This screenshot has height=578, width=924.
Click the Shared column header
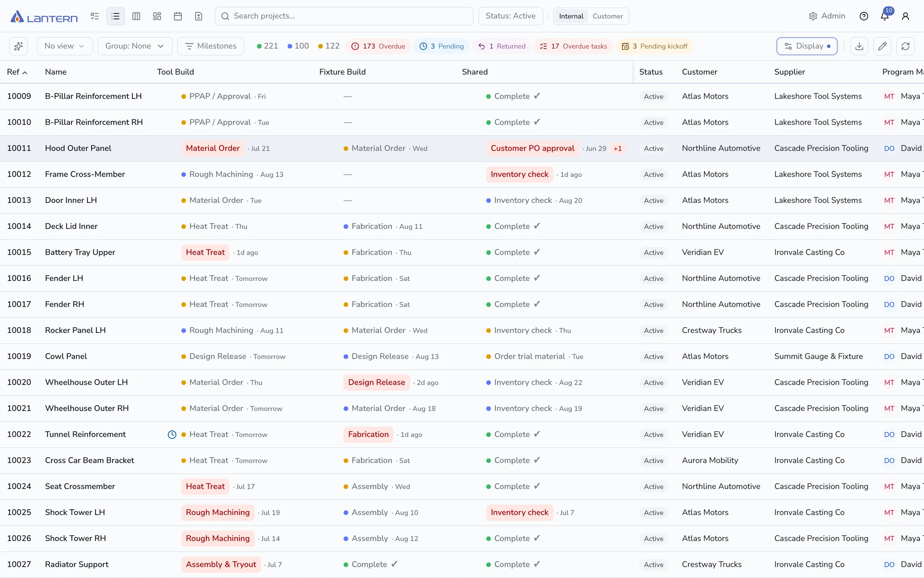click(x=475, y=72)
